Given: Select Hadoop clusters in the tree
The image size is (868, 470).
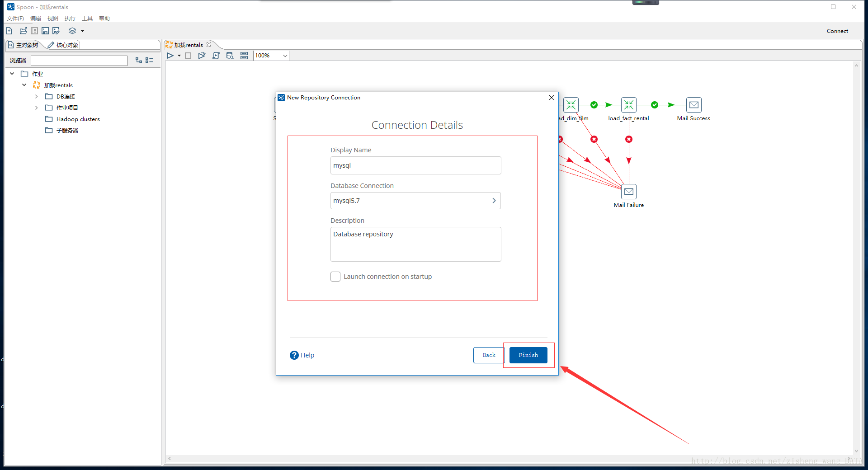Looking at the screenshot, I should 78,119.
